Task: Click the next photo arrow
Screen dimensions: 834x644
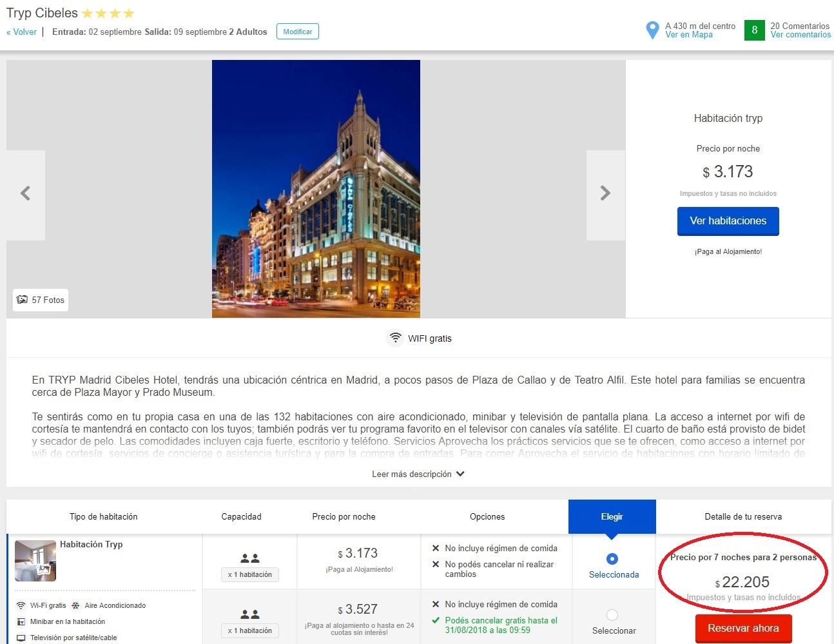Action: pyautogui.click(x=605, y=193)
